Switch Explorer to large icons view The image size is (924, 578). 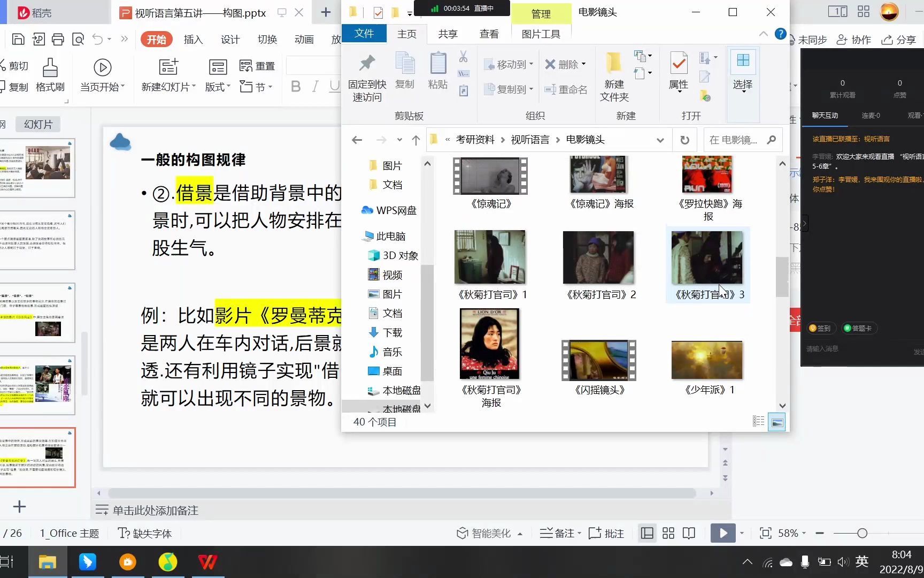[x=777, y=422]
